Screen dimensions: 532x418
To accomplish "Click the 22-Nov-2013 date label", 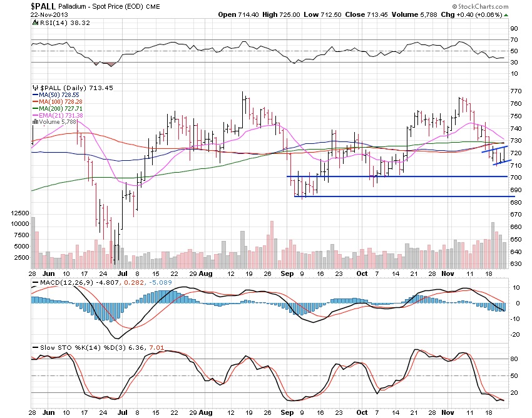I will pos(49,14).
